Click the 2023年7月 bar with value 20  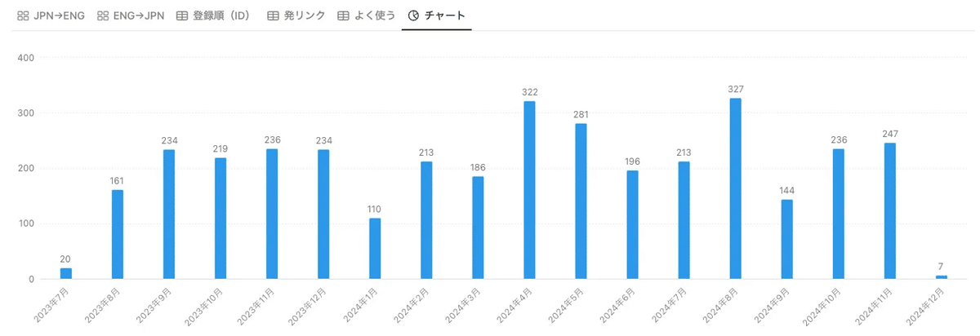(x=66, y=273)
